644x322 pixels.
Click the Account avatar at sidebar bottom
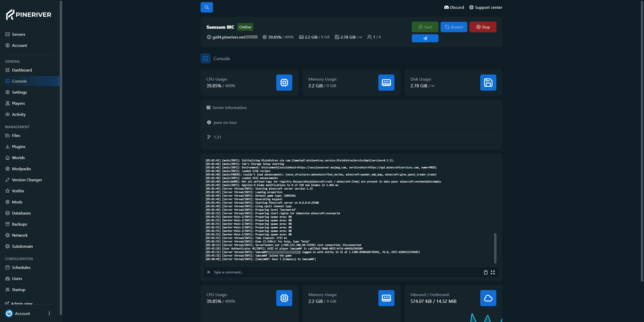click(9, 313)
